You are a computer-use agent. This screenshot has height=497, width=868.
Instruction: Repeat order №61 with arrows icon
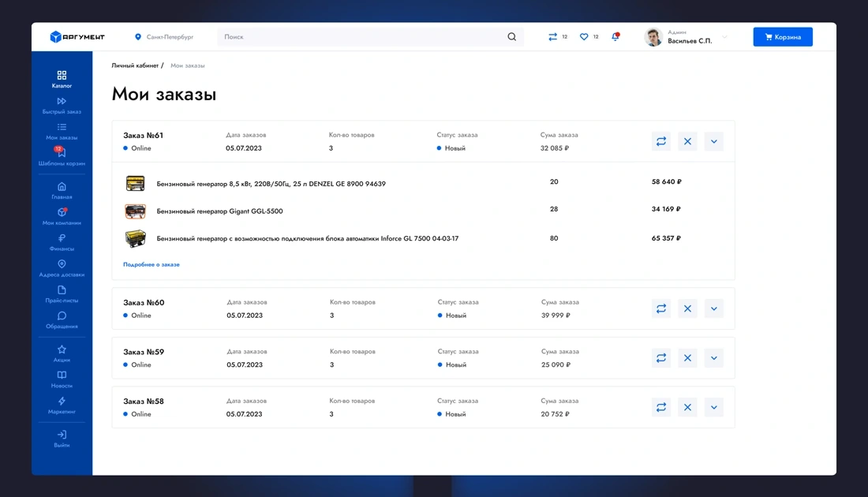[x=661, y=141]
